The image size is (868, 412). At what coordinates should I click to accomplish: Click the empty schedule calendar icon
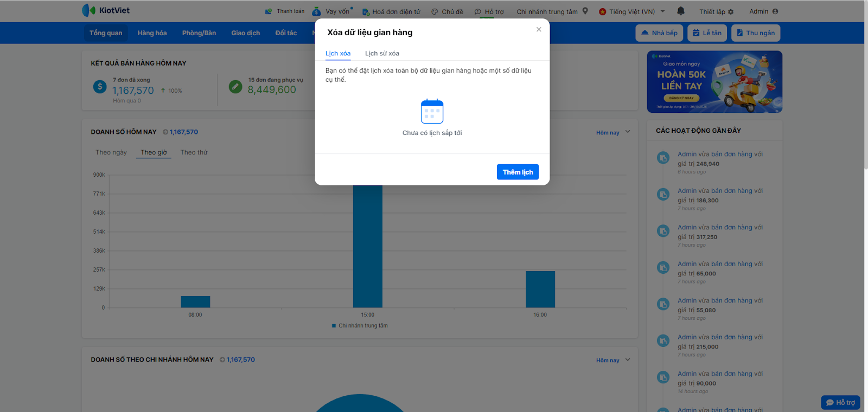[x=432, y=111]
